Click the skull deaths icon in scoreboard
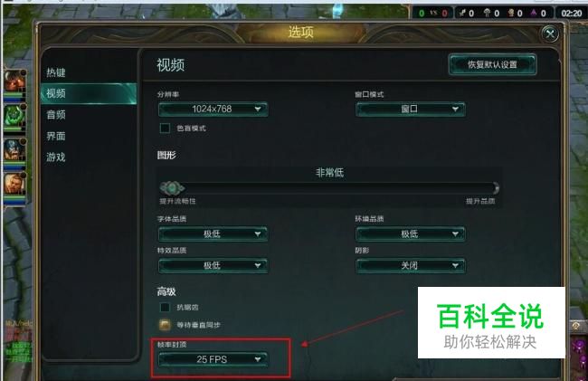This screenshot has width=588, height=381. (510, 14)
